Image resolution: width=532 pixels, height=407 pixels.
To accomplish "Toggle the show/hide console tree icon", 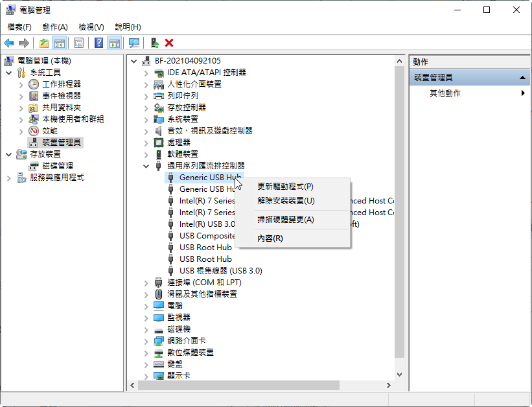I will [60, 43].
